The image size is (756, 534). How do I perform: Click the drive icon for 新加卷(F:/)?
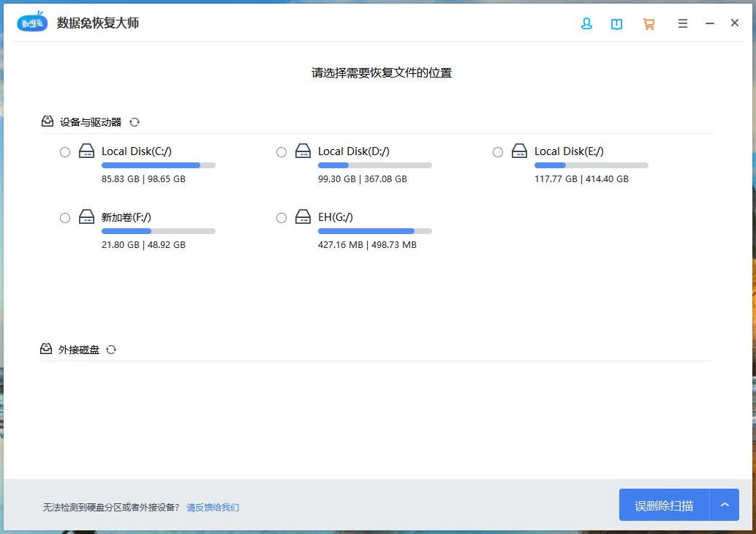(86, 217)
